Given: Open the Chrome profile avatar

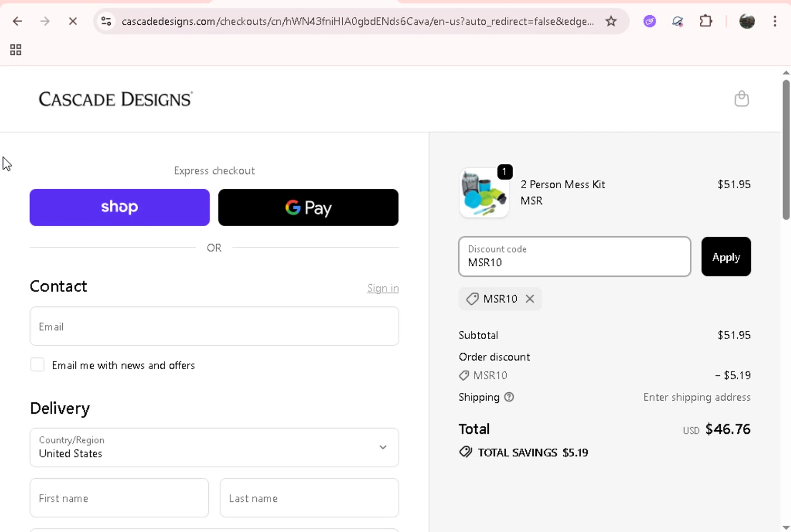Looking at the screenshot, I should coord(747,21).
